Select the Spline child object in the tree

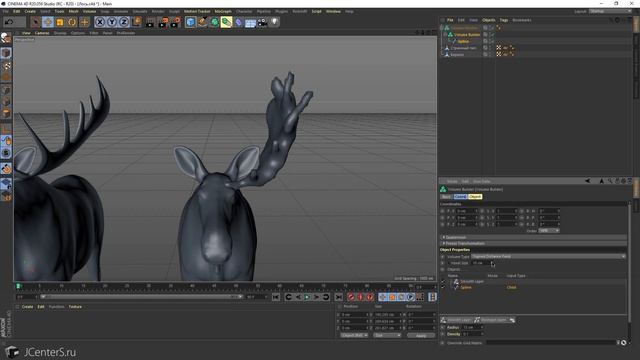coord(463,41)
